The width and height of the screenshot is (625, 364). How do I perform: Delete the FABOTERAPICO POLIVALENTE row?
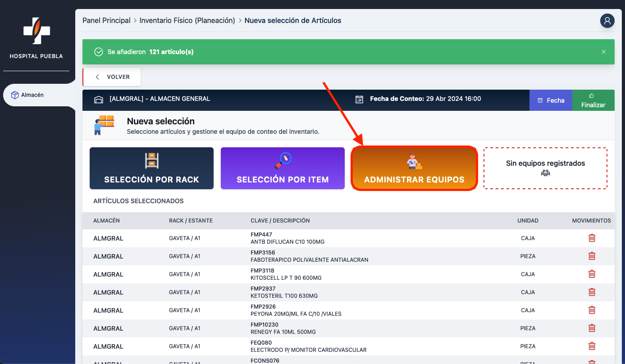592,256
